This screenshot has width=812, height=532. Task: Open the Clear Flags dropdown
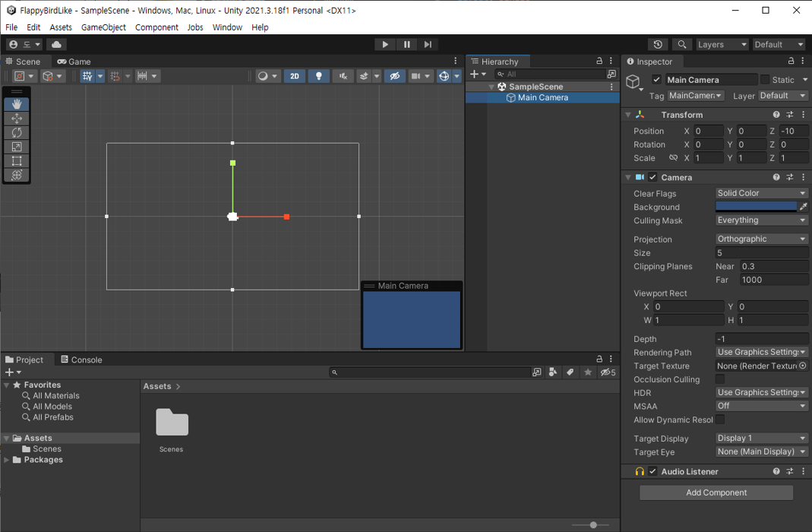[761, 193]
